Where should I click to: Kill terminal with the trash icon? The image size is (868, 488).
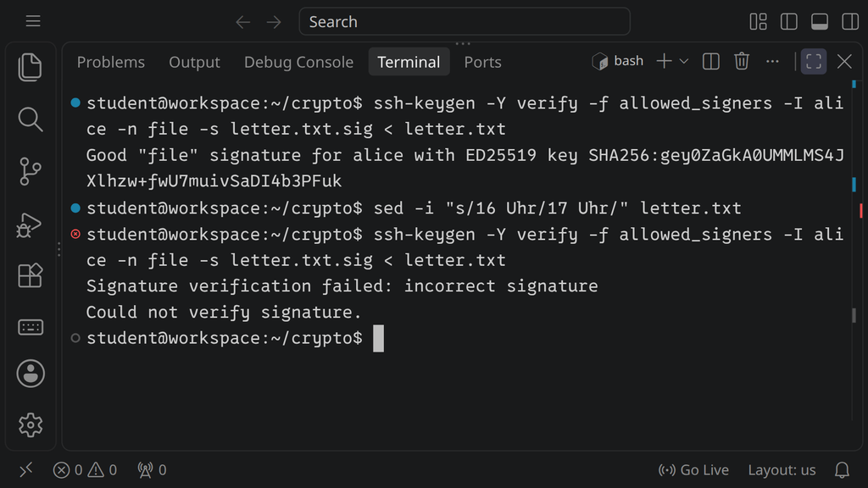click(x=741, y=61)
